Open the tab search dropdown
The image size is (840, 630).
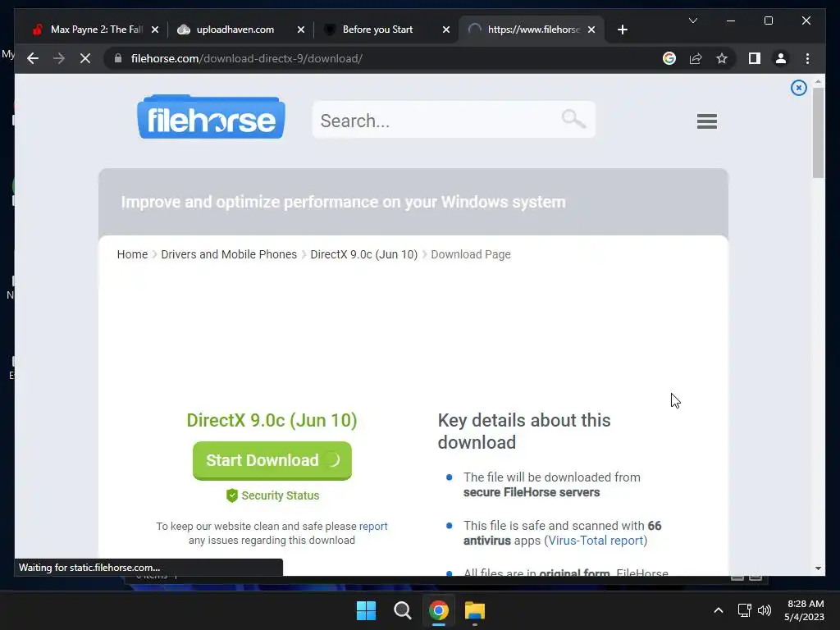(x=692, y=21)
